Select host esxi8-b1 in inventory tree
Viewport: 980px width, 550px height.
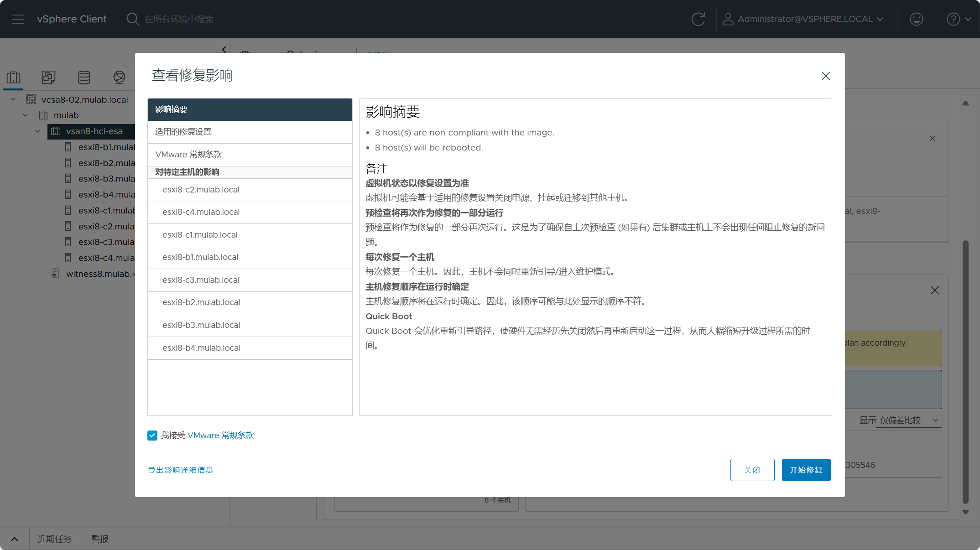pos(106,147)
